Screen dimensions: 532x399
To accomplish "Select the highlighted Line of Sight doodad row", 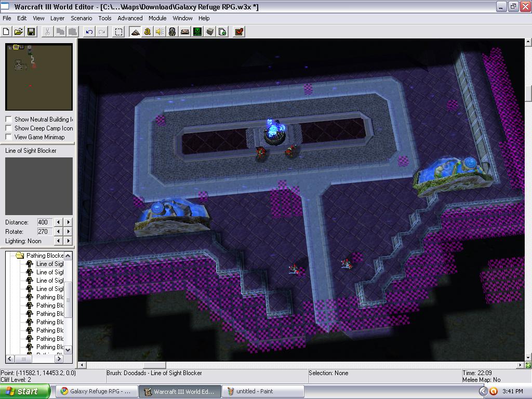I will 50,264.
